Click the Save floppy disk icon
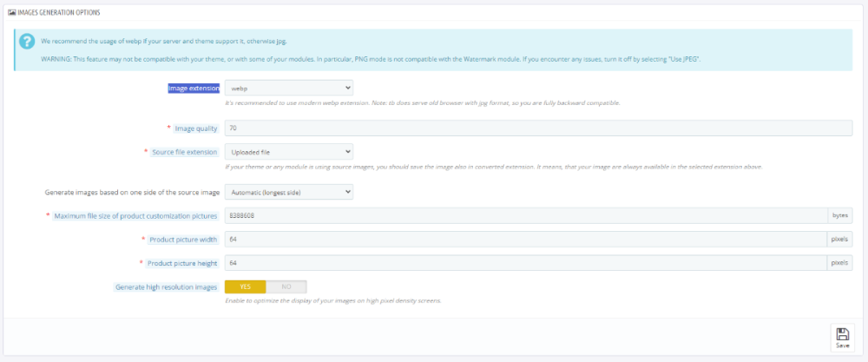 [x=842, y=333]
